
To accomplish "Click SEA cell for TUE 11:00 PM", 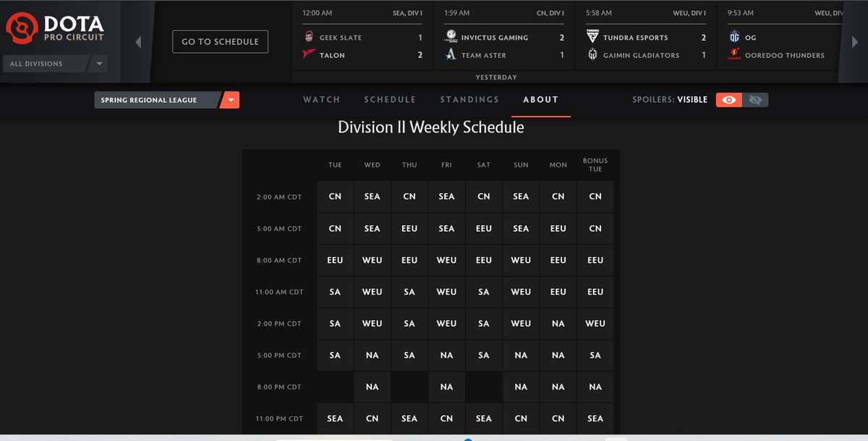I will 335,419.
